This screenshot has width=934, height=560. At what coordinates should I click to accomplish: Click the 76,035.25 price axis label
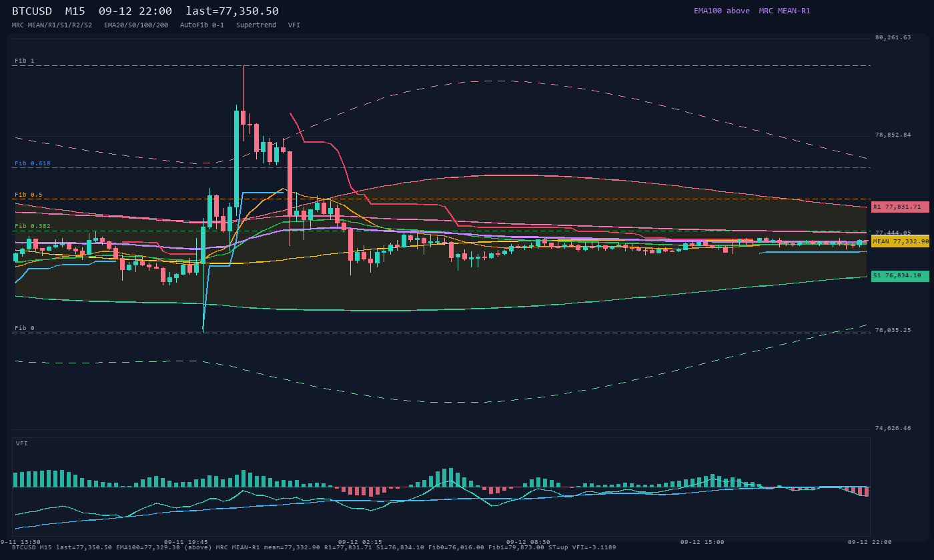893,330
